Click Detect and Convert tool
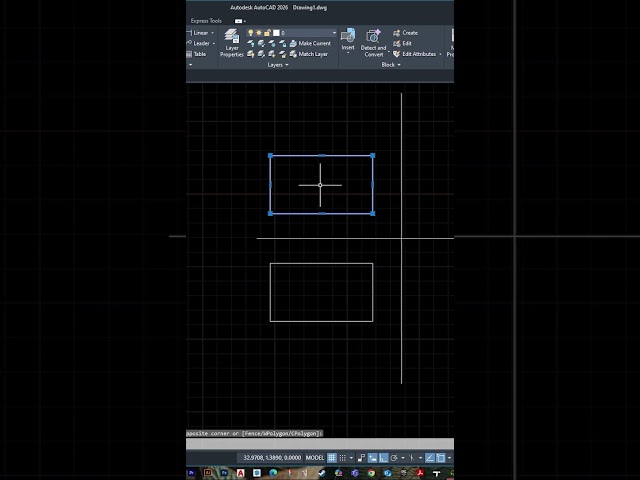 [373, 43]
